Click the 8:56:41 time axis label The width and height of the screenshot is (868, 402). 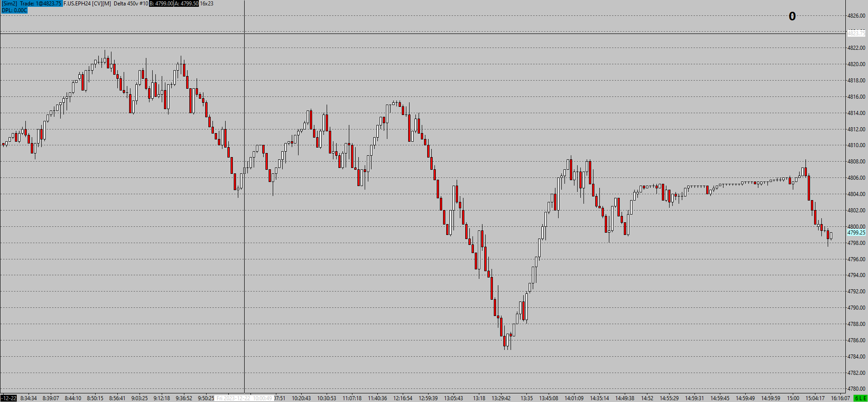(117, 398)
